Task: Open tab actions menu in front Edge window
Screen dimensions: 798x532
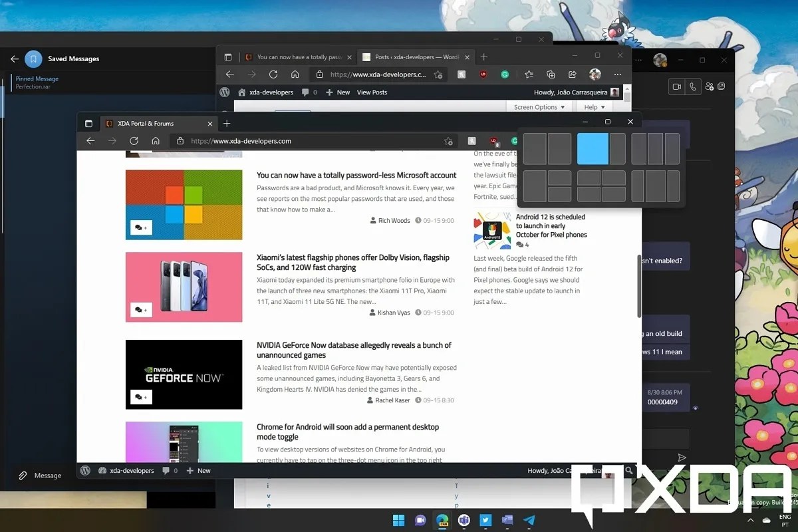Action: pyautogui.click(x=88, y=123)
